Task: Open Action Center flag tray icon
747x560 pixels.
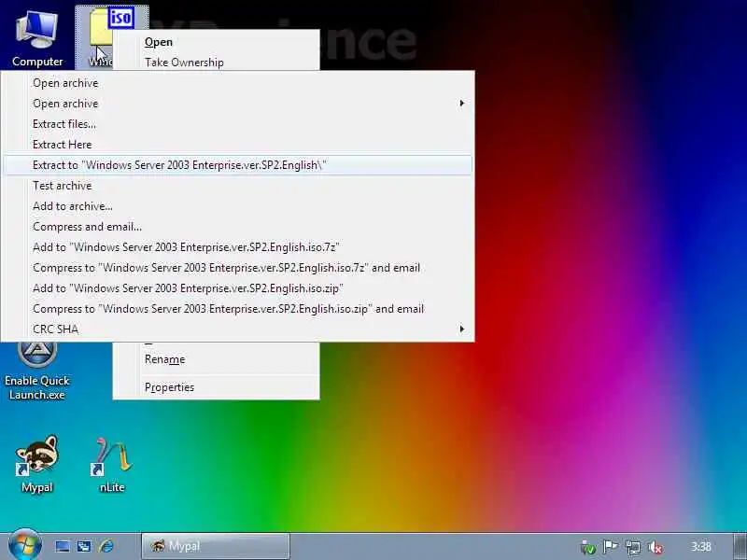Action: [611, 547]
